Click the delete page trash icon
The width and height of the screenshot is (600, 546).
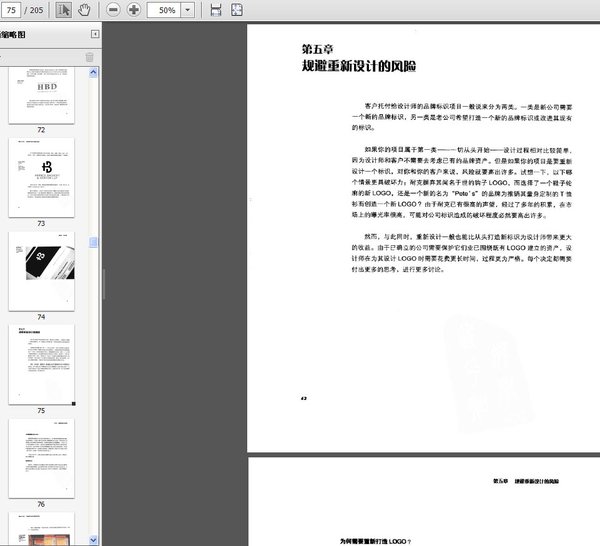click(90, 57)
